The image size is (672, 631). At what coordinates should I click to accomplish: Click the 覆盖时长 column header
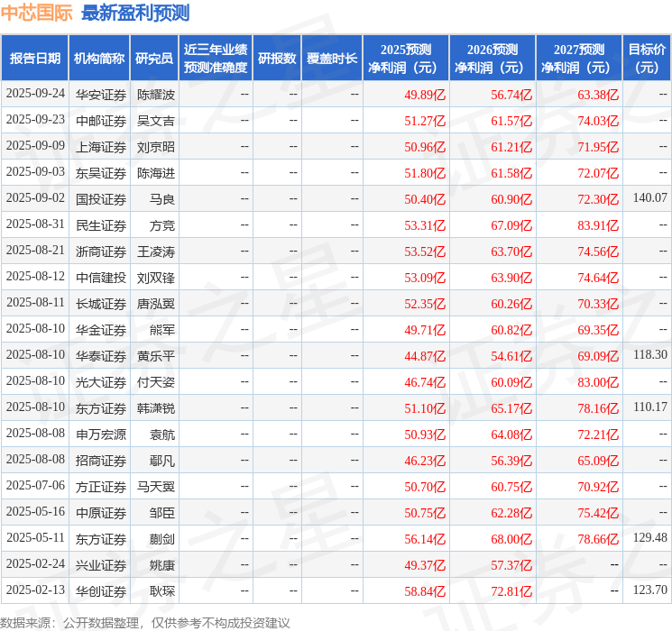pyautogui.click(x=332, y=59)
